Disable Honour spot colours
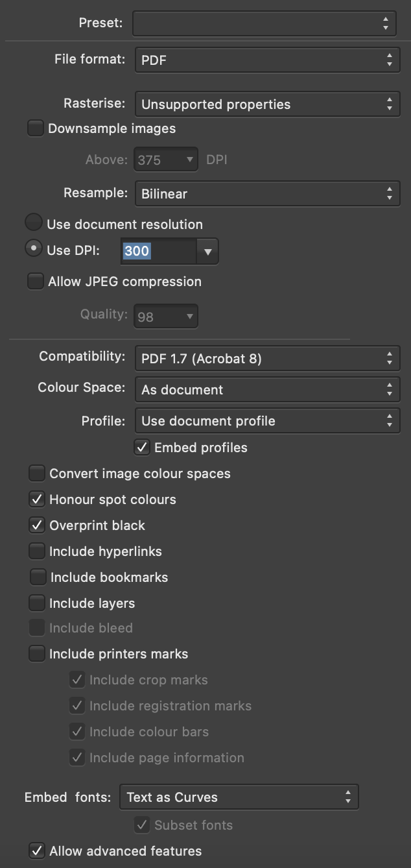The width and height of the screenshot is (411, 868). [37, 499]
